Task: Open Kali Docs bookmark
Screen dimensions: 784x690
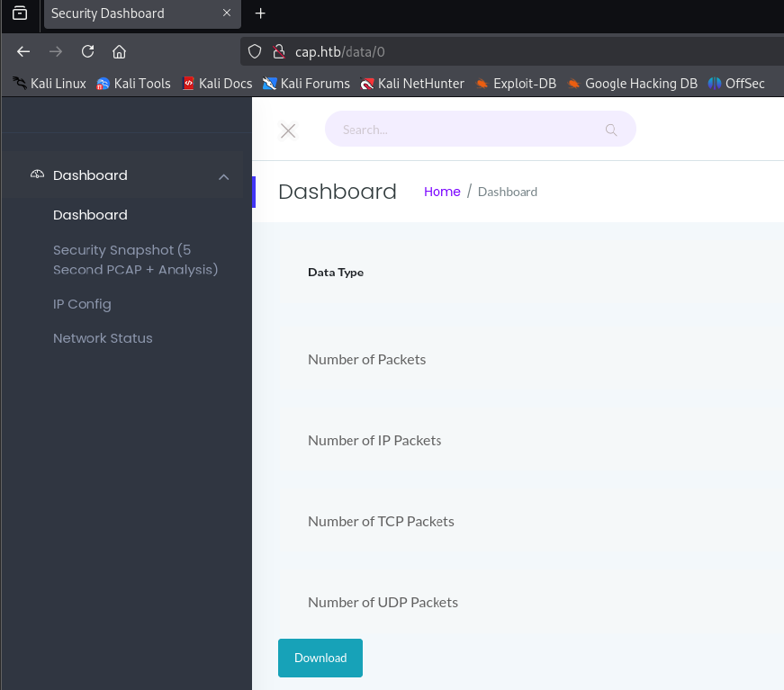Action: (x=217, y=84)
